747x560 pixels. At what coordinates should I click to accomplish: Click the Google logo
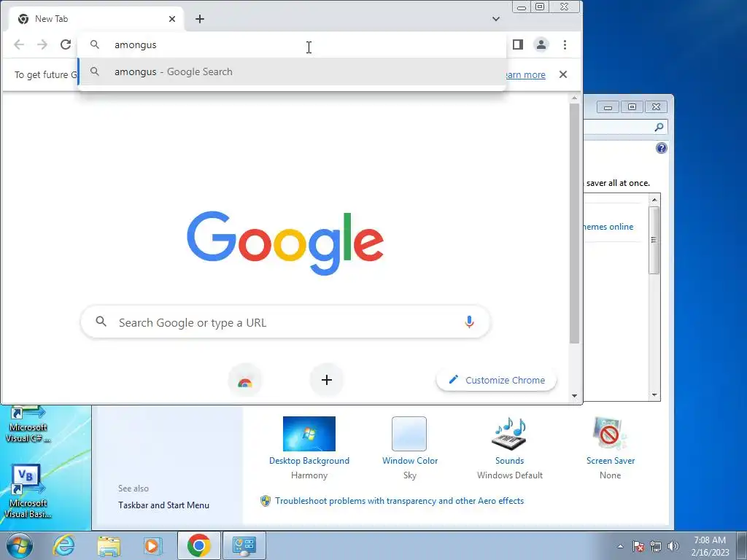point(285,243)
